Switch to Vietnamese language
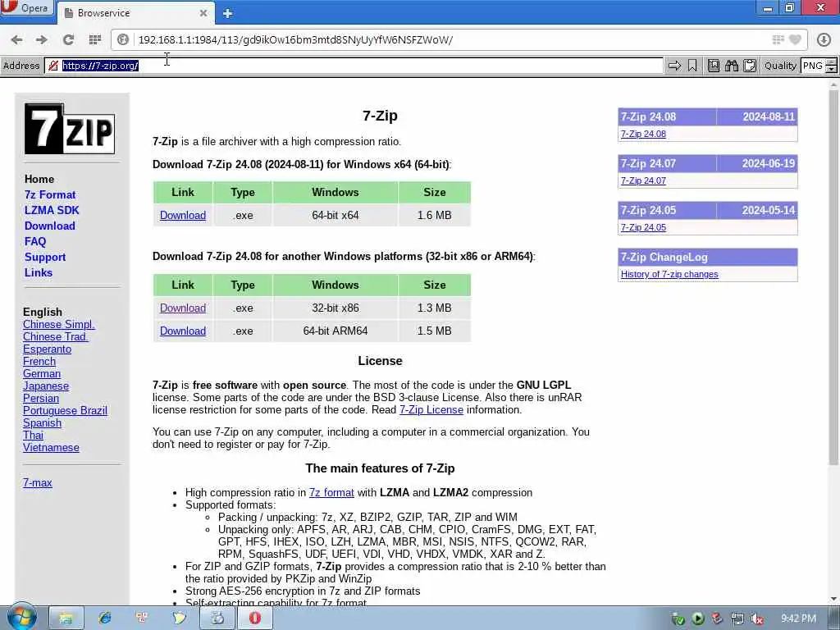 pyautogui.click(x=51, y=447)
